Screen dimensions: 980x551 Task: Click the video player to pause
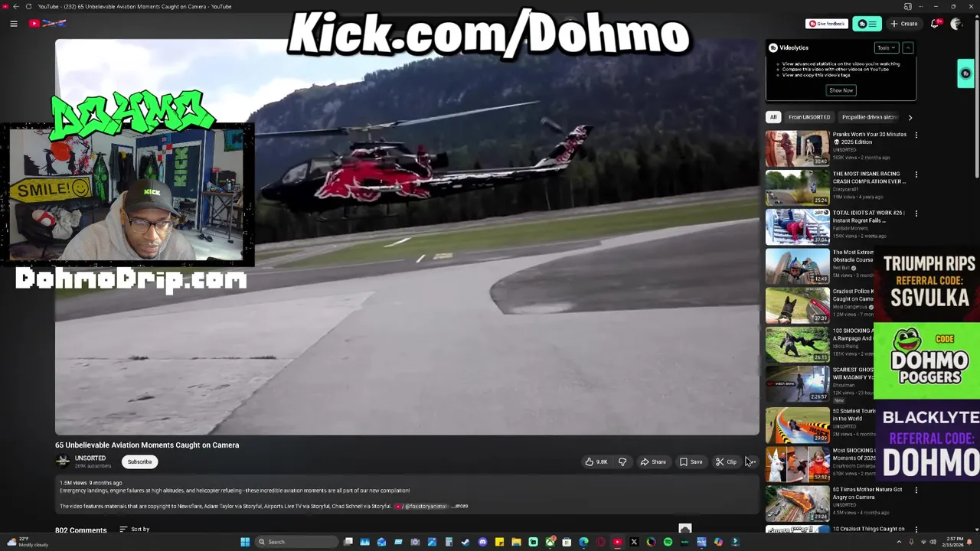407,237
